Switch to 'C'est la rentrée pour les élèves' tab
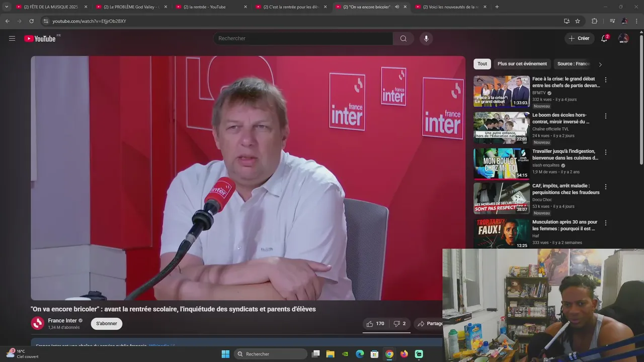This screenshot has height=362, width=644. [291, 7]
